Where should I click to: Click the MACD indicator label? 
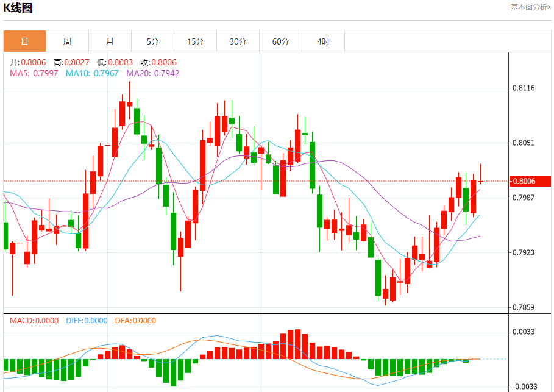[34, 320]
